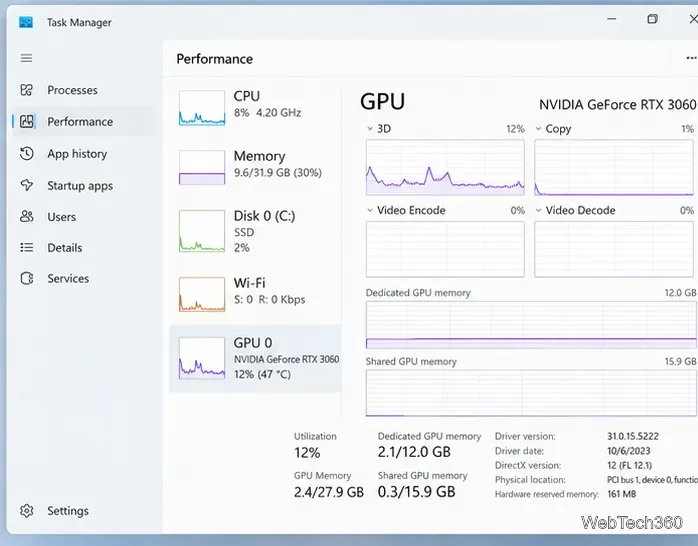Click the '161 MB' hardware reserved value
This screenshot has width=698, height=546.
pyautogui.click(x=621, y=494)
